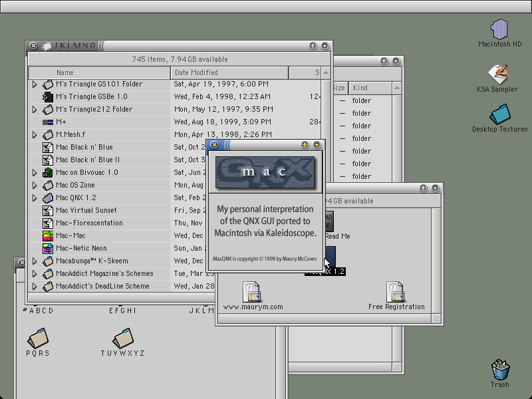Image resolution: width=532 pixels, height=399 pixels.
Task: Select the M's Triangle212 Folder icon
Action: [x=48, y=110]
